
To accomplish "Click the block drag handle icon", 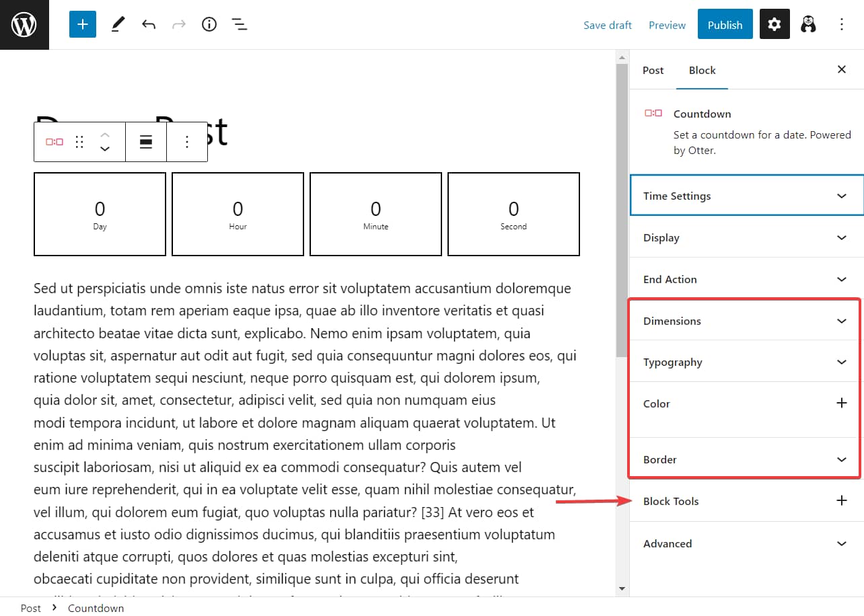I will pos(79,142).
